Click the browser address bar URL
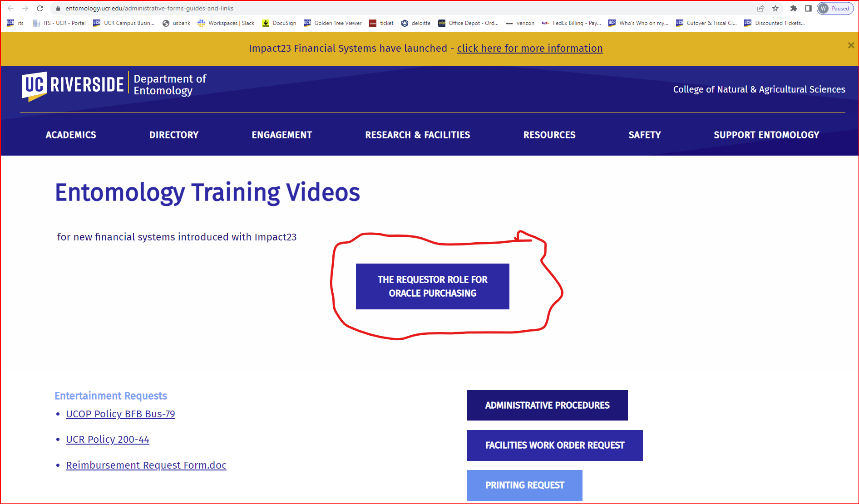 pos(150,8)
